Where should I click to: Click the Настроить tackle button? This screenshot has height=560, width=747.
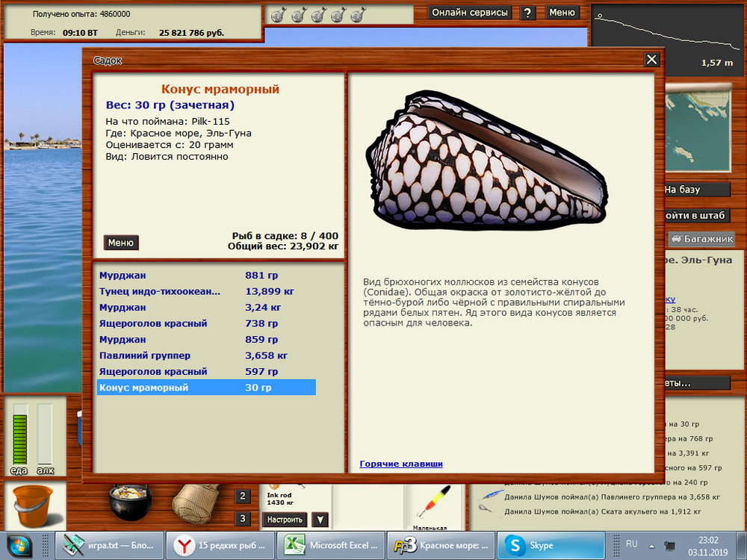(285, 520)
